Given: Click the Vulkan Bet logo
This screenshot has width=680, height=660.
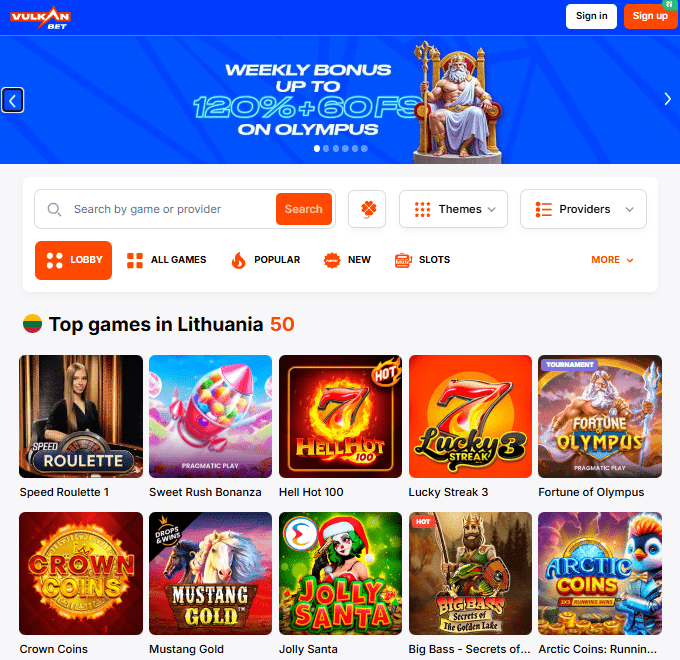Looking at the screenshot, I should [x=40, y=17].
